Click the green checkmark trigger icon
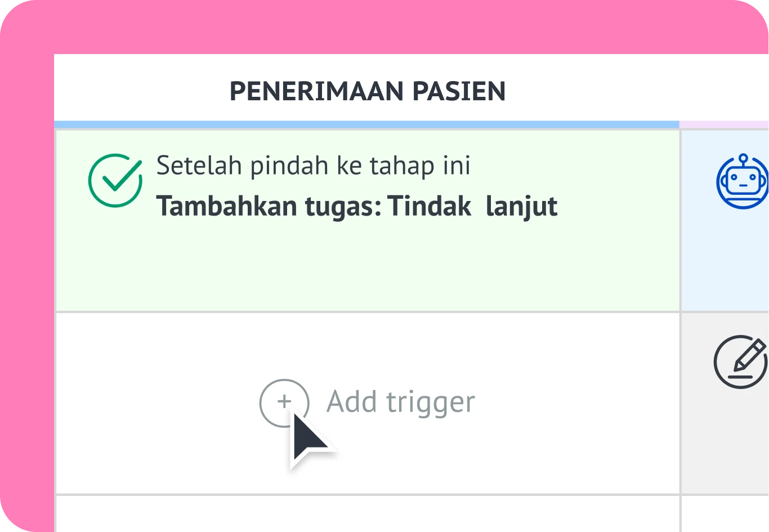769x532 pixels. click(x=115, y=180)
